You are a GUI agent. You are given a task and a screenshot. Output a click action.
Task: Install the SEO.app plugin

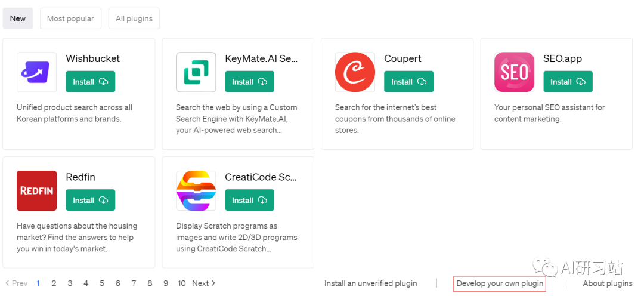click(x=568, y=81)
